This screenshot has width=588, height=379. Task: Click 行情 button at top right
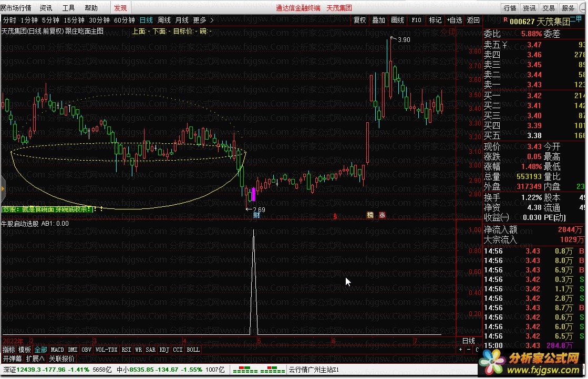(x=510, y=8)
